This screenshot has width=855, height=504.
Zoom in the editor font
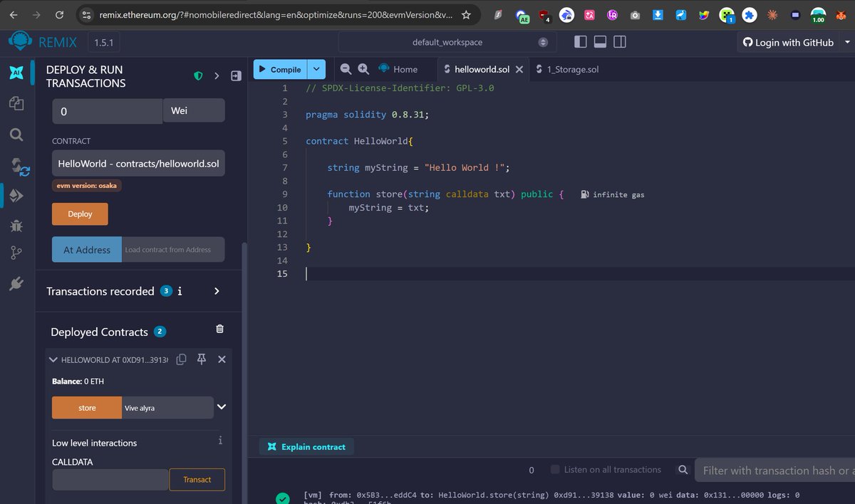point(363,69)
